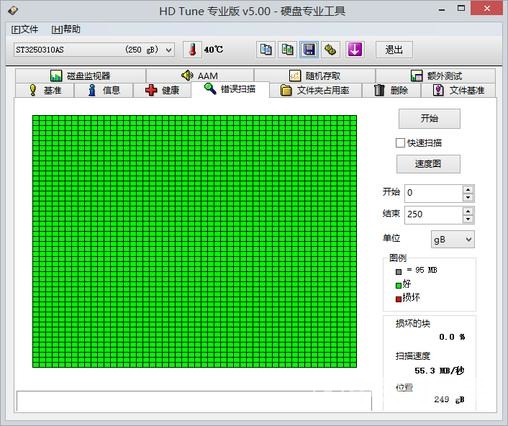The width and height of the screenshot is (508, 426).
Task: Click the copy screenshot to clipboard icon
Action: click(287, 50)
